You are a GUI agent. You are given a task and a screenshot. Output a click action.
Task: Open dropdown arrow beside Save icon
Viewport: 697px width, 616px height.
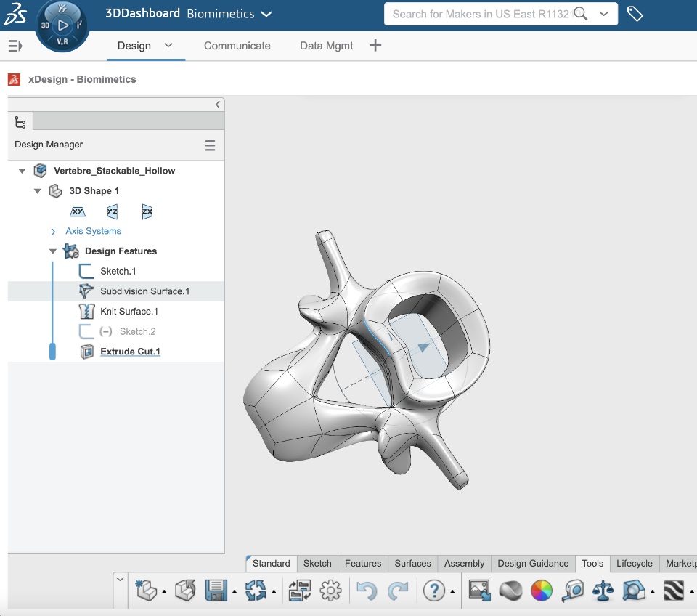[235, 591]
